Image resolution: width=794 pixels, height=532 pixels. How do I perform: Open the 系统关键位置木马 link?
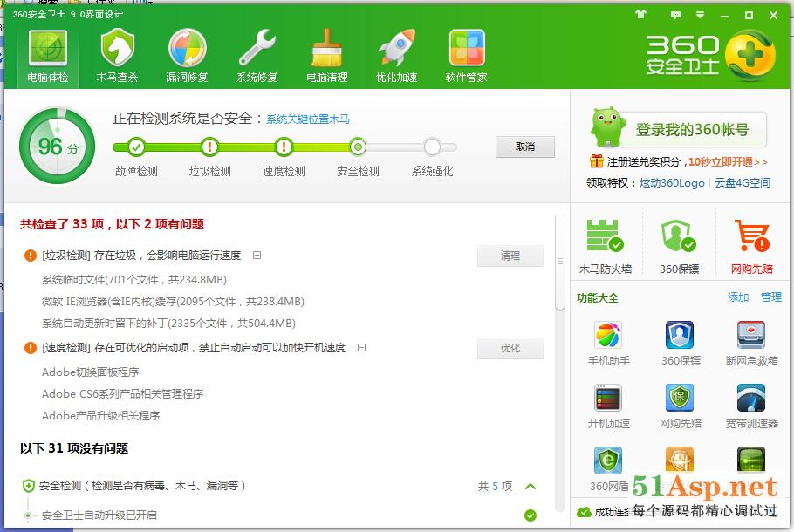[308, 119]
